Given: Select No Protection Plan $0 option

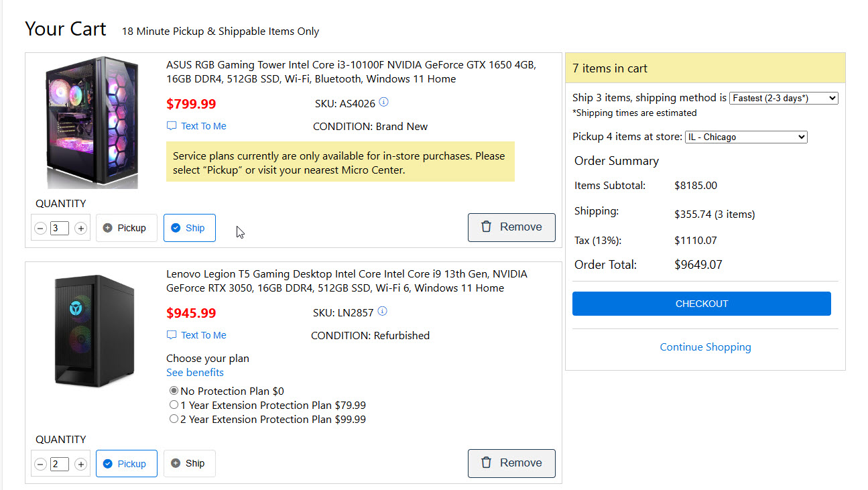Looking at the screenshot, I should click(x=174, y=391).
